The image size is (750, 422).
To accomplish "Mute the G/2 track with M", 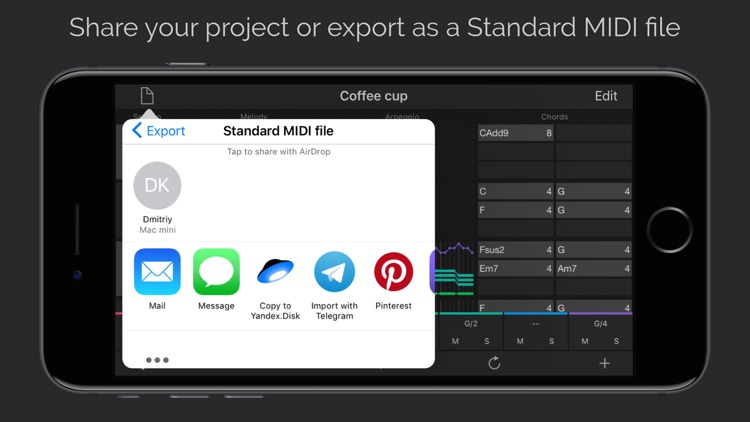I will [x=455, y=341].
